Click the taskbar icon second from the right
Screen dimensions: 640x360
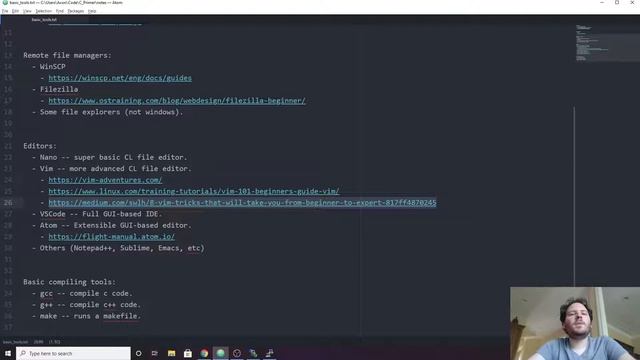coord(253,353)
